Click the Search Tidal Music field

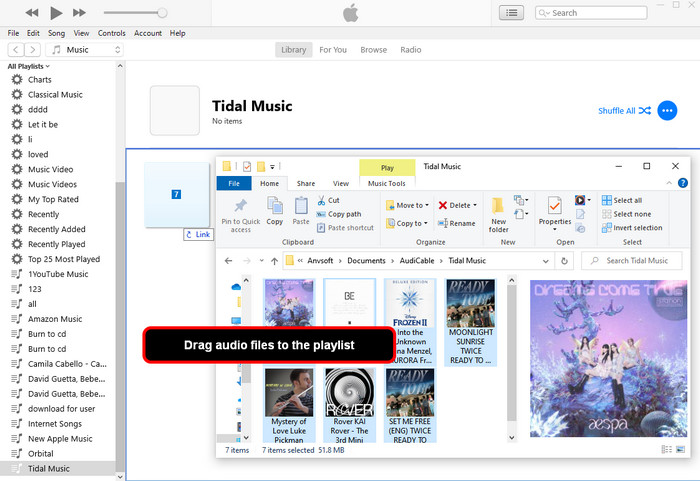(x=632, y=261)
